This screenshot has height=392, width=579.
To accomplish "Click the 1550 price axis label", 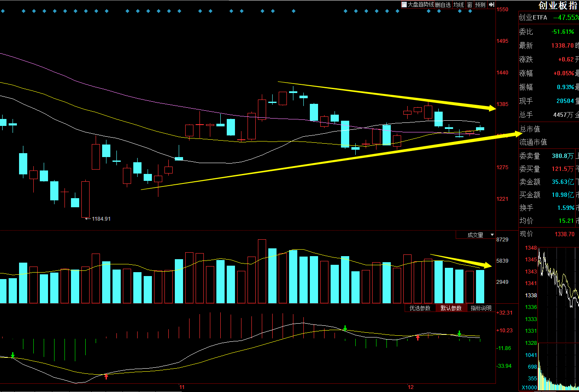I will click(502, 10).
